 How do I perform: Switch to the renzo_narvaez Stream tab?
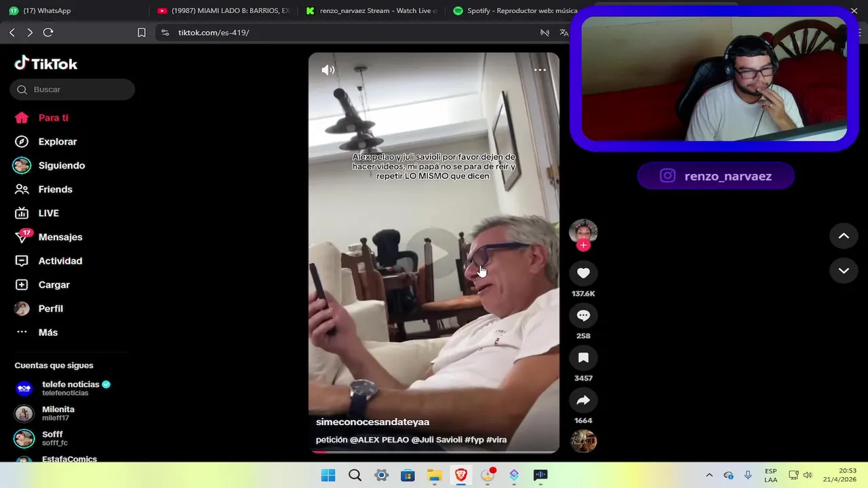click(x=372, y=11)
